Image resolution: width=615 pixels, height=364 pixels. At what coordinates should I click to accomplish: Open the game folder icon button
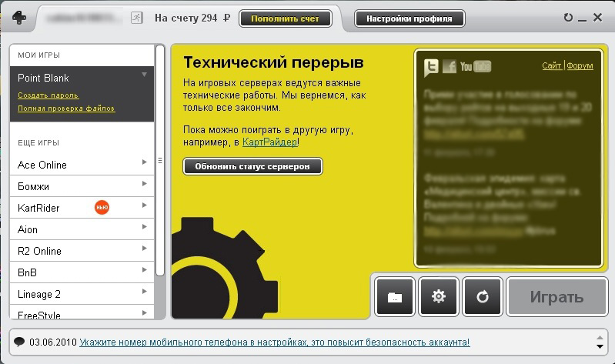395,297
